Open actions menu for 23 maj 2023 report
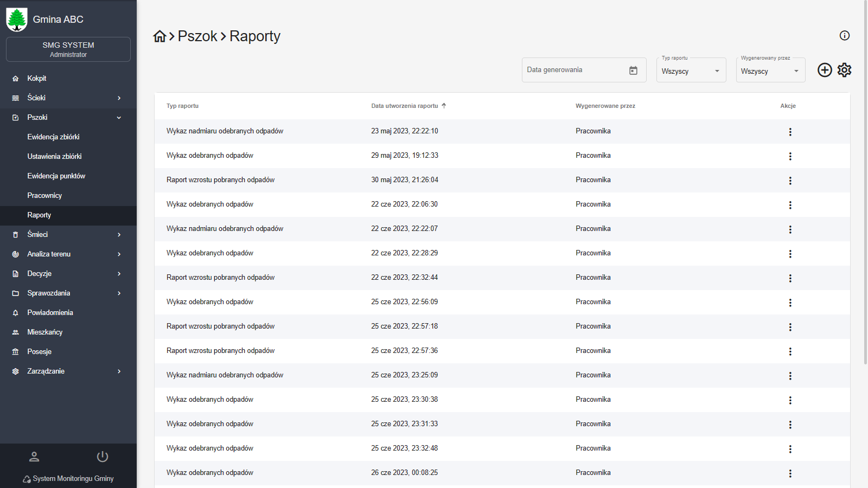Image resolution: width=868 pixels, height=488 pixels. pyautogui.click(x=790, y=132)
